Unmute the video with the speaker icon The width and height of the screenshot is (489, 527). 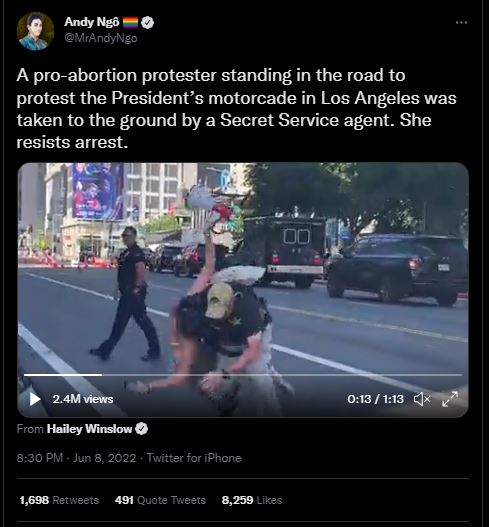pyautogui.click(x=421, y=399)
